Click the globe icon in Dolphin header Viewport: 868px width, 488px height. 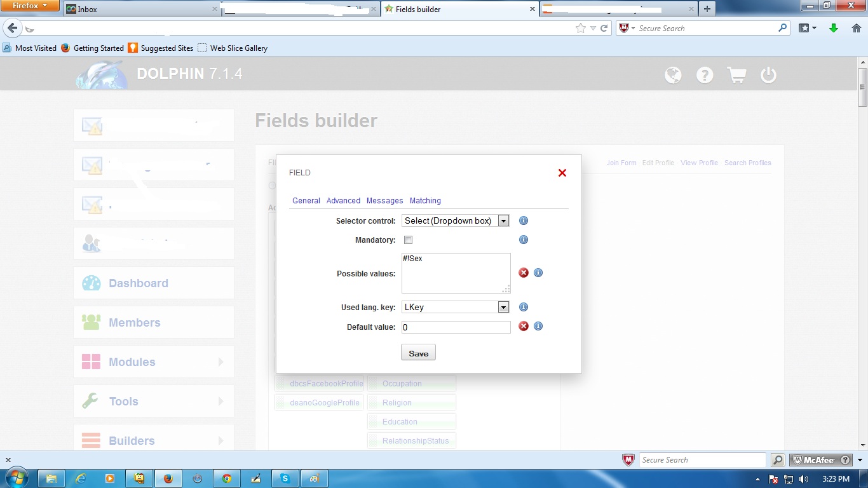tap(673, 75)
